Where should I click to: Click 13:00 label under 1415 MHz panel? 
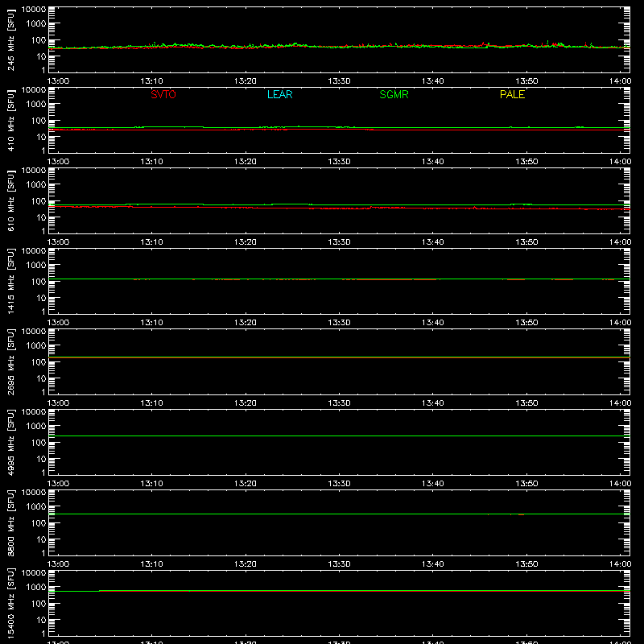click(x=58, y=323)
